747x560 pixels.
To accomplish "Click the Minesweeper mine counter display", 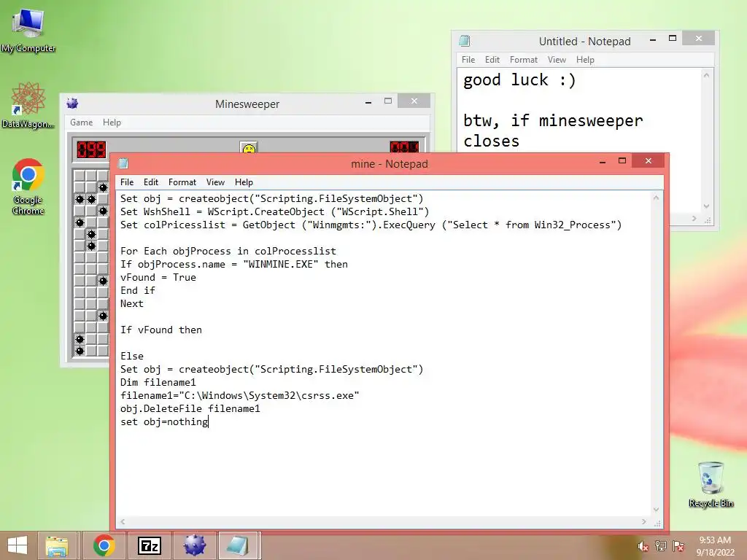I will tap(91, 149).
